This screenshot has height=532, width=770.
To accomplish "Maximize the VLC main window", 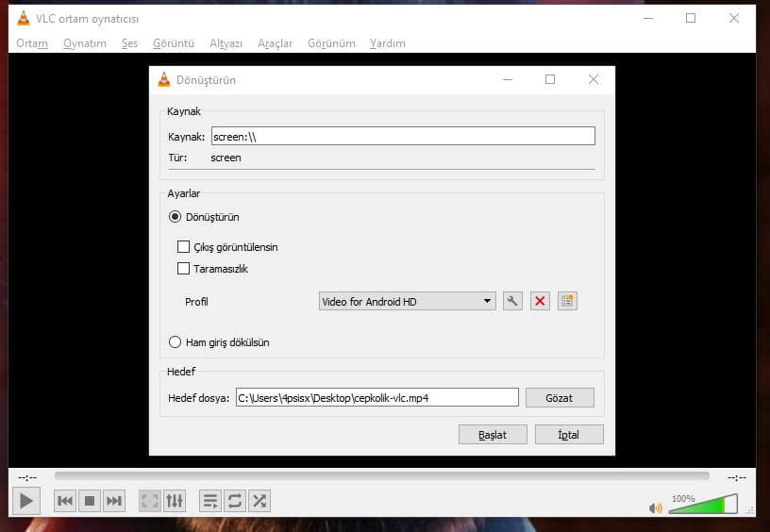I will tap(691, 18).
